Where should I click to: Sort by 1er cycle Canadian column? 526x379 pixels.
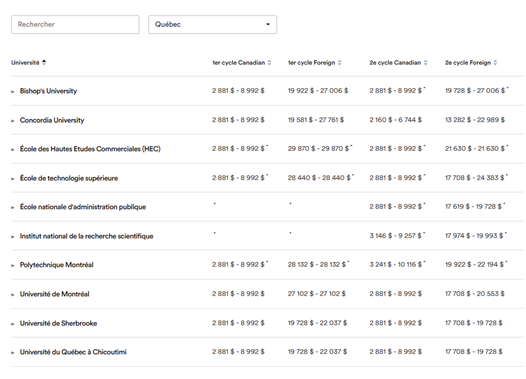coord(242,62)
